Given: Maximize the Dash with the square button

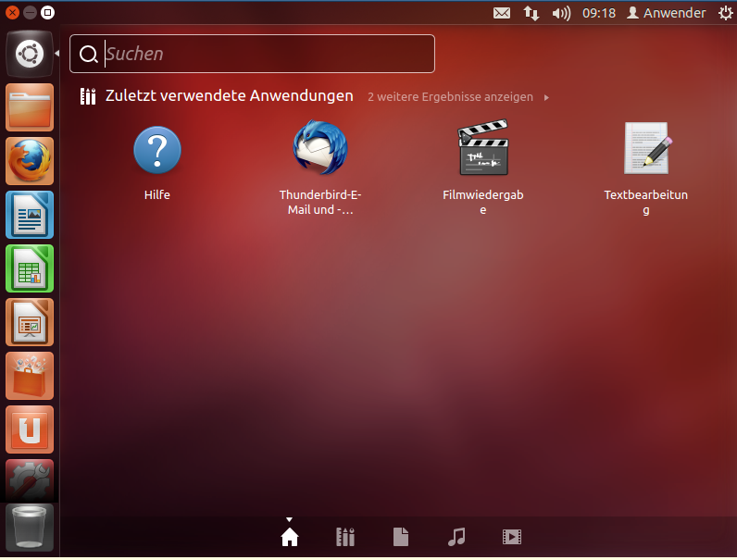Looking at the screenshot, I should point(47,12).
